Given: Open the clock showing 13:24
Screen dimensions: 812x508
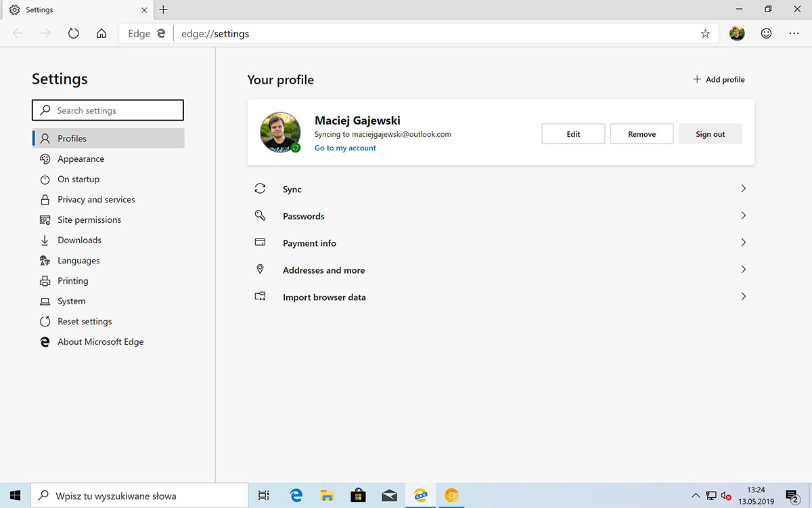Looking at the screenshot, I should coord(757,495).
